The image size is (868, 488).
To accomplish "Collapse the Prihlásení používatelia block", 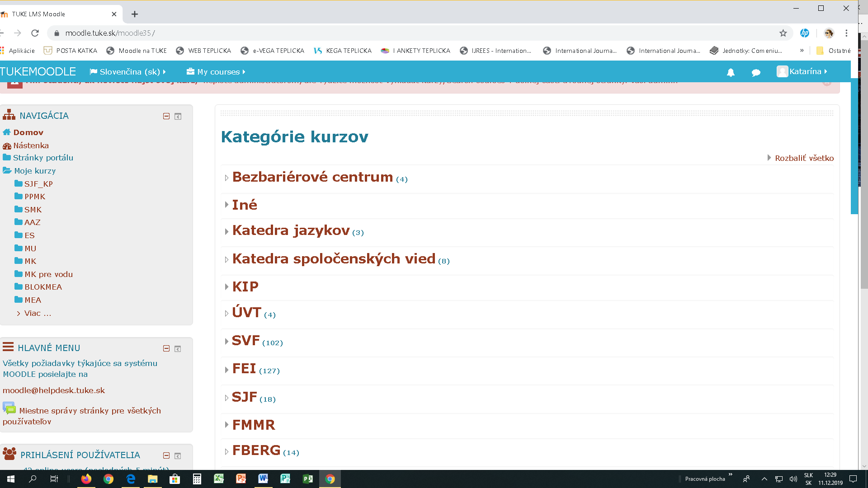I will 166,455.
